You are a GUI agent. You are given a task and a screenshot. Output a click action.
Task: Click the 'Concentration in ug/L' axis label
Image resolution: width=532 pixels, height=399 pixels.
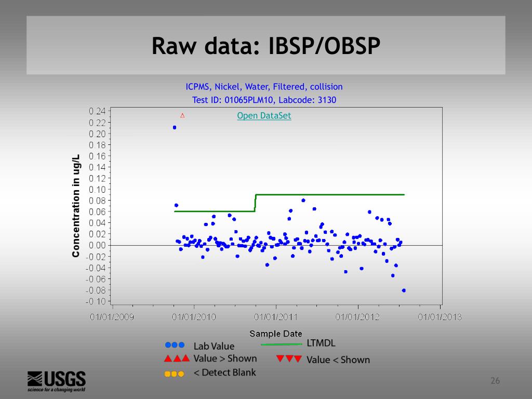[x=76, y=206]
